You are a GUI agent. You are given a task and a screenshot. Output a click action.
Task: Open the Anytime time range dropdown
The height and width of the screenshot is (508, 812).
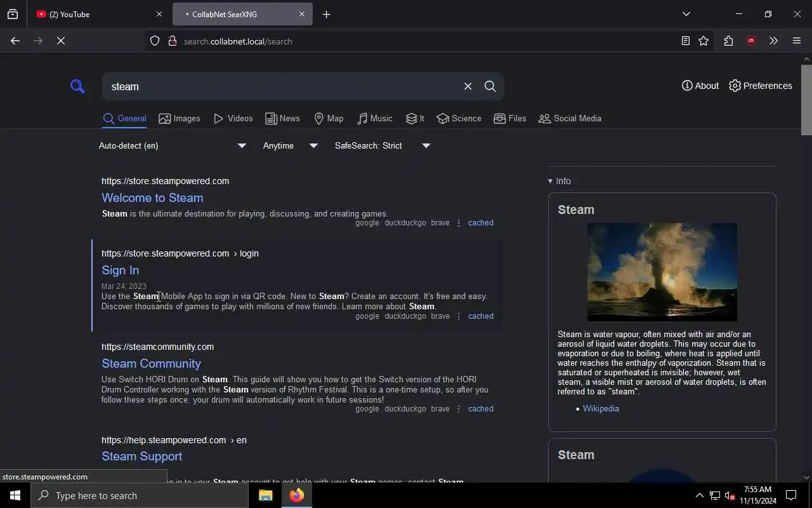(x=291, y=146)
